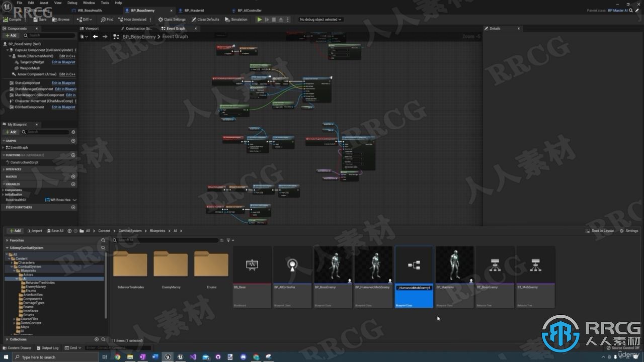Click the green Play button
The height and width of the screenshot is (362, 644).
[x=260, y=20]
